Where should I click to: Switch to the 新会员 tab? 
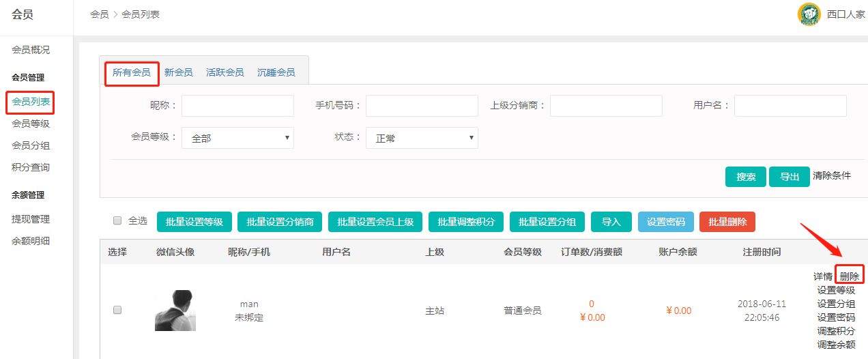178,72
